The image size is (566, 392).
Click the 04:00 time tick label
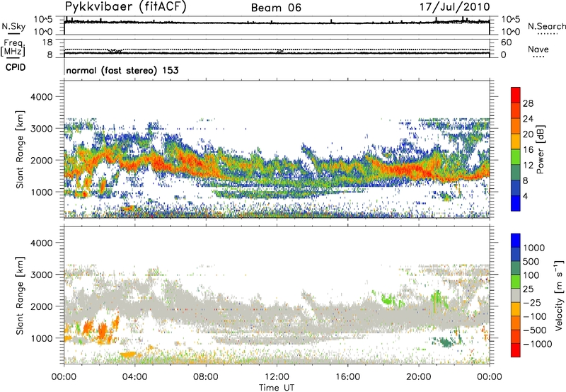(135, 377)
